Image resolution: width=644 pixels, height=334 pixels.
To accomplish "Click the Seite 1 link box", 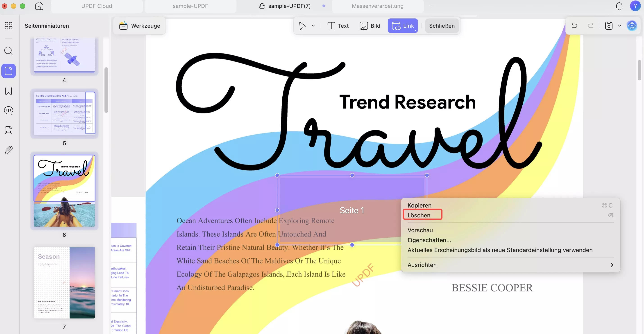I will click(352, 210).
